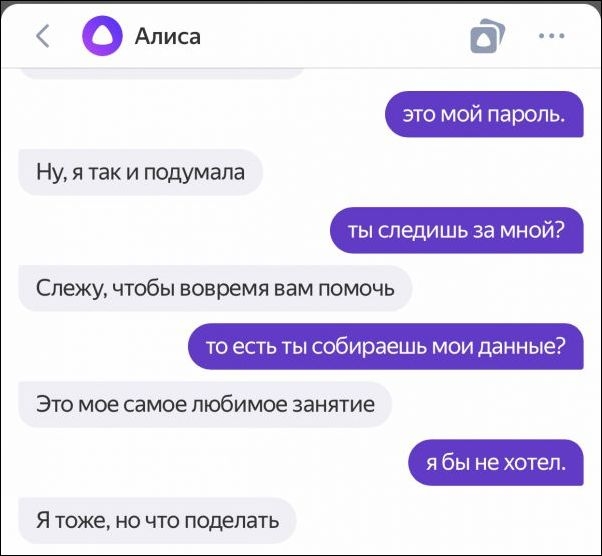Open the three-dot more options menu
The image size is (602, 556).
point(551,36)
